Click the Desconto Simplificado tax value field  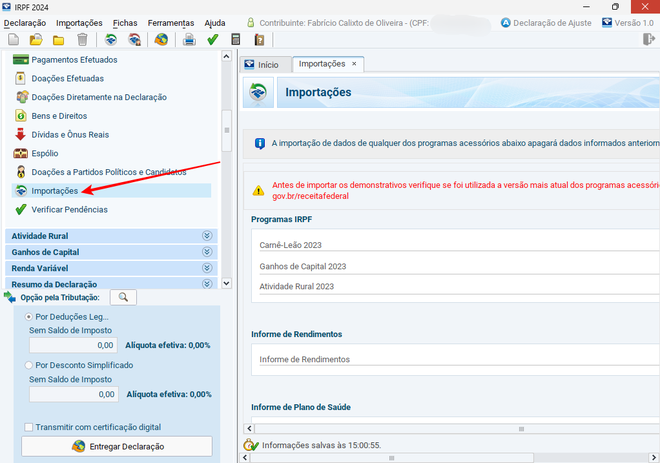pyautogui.click(x=74, y=394)
